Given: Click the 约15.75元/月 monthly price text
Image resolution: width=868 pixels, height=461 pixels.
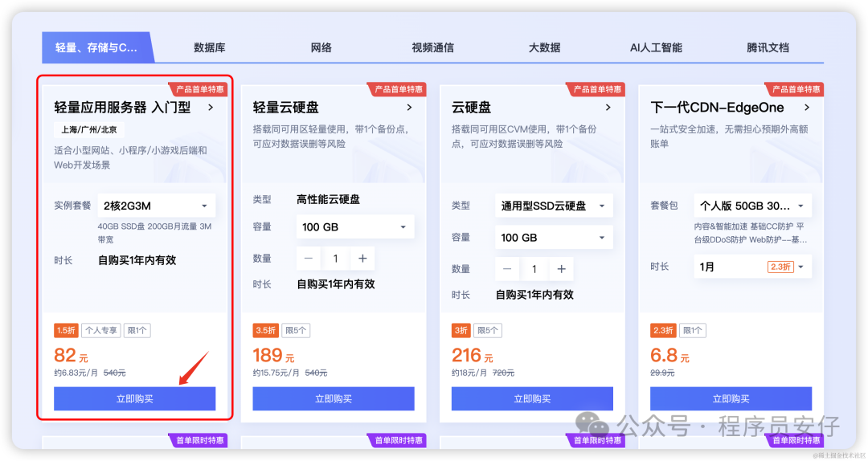Looking at the screenshot, I should [x=276, y=373].
